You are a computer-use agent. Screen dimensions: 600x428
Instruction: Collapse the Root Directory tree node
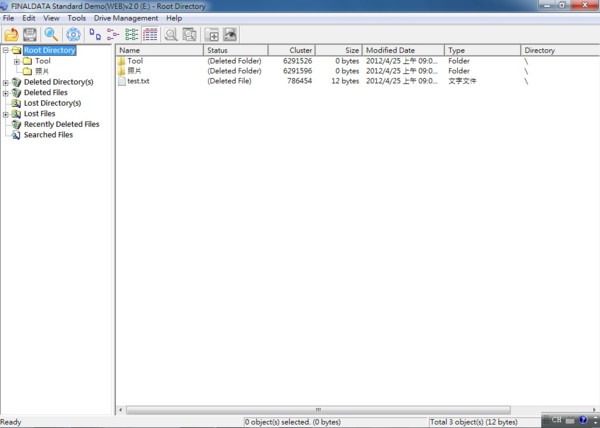pyautogui.click(x=6, y=50)
